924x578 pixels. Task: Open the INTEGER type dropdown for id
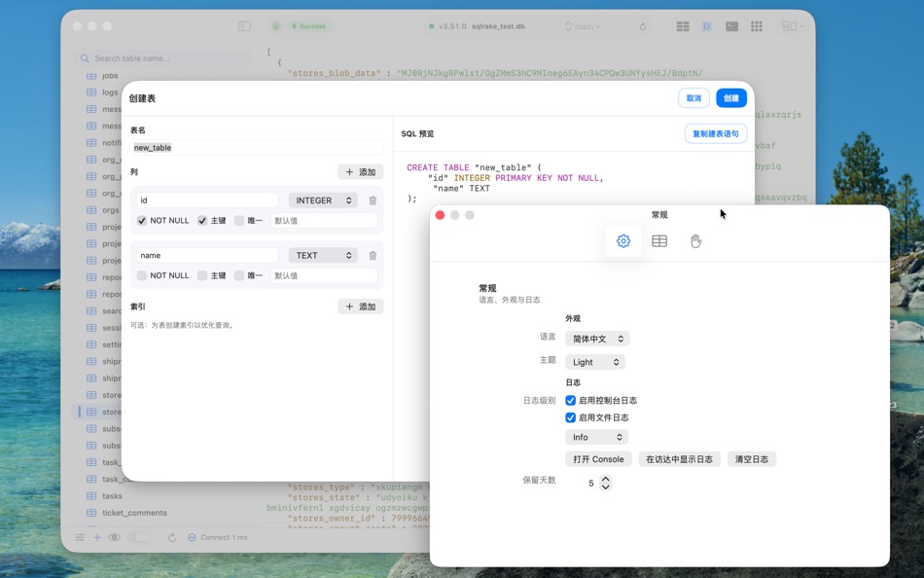(x=323, y=200)
